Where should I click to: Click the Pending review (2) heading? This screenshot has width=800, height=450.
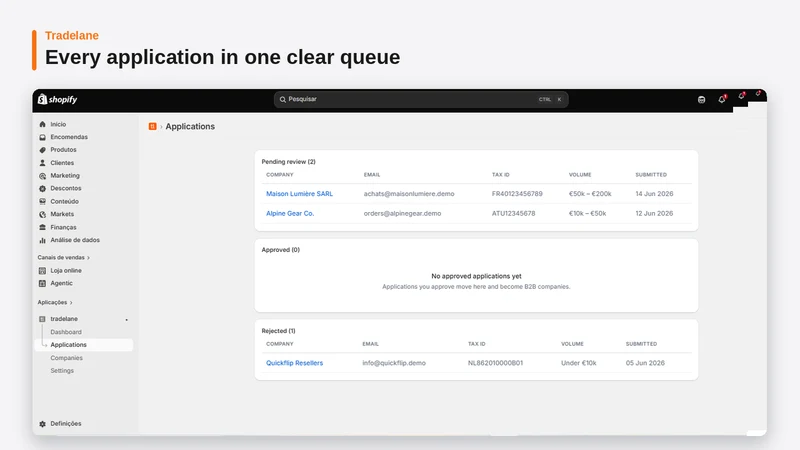point(288,162)
